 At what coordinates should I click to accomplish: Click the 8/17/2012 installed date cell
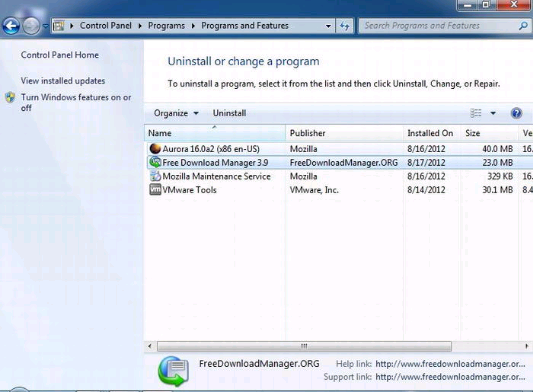[426, 162]
